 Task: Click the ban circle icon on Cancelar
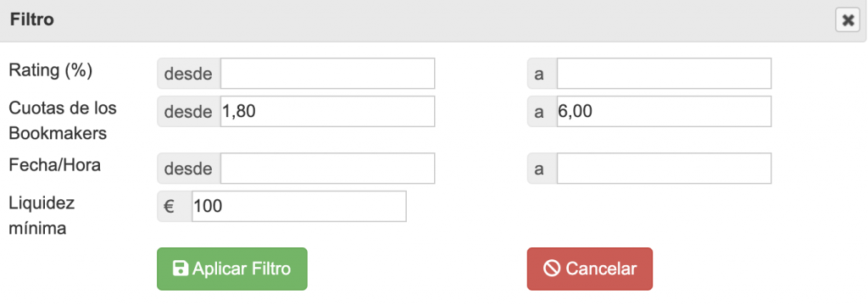pyautogui.click(x=551, y=269)
